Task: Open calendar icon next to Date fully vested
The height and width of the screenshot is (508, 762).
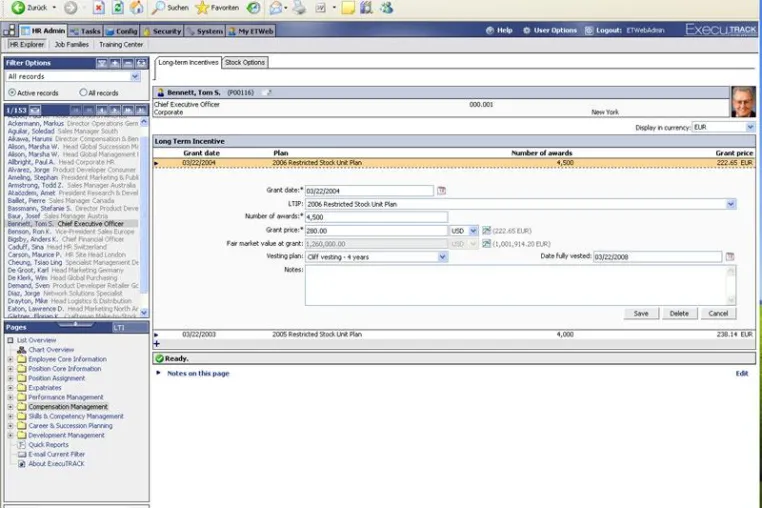Action: (x=729, y=257)
